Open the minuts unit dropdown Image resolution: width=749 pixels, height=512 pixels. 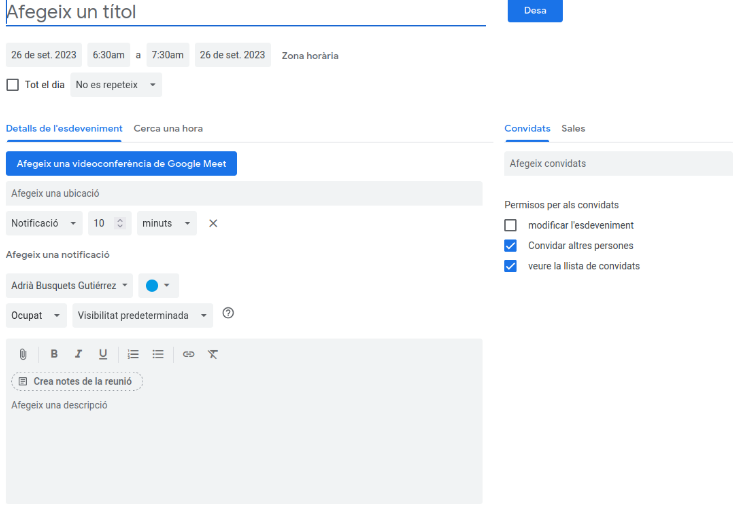[167, 223]
